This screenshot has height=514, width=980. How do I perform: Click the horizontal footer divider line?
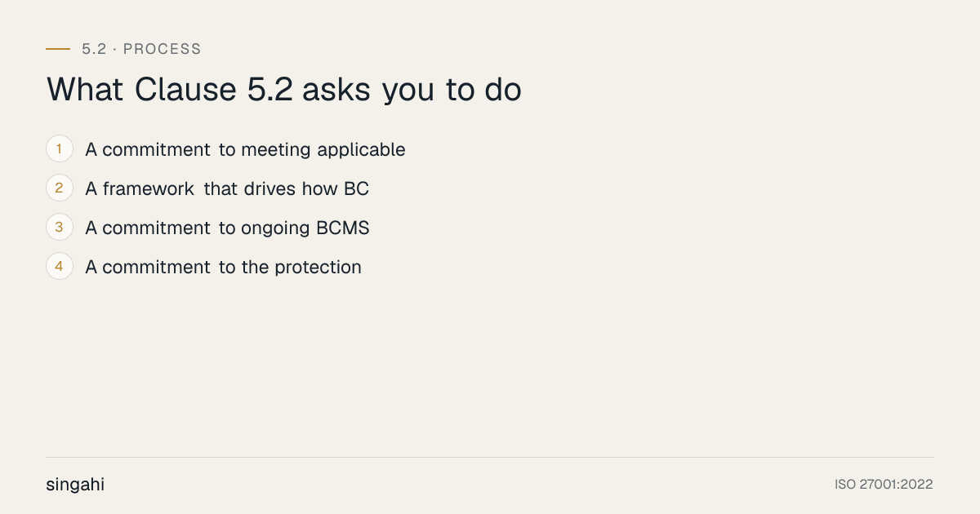(490, 457)
